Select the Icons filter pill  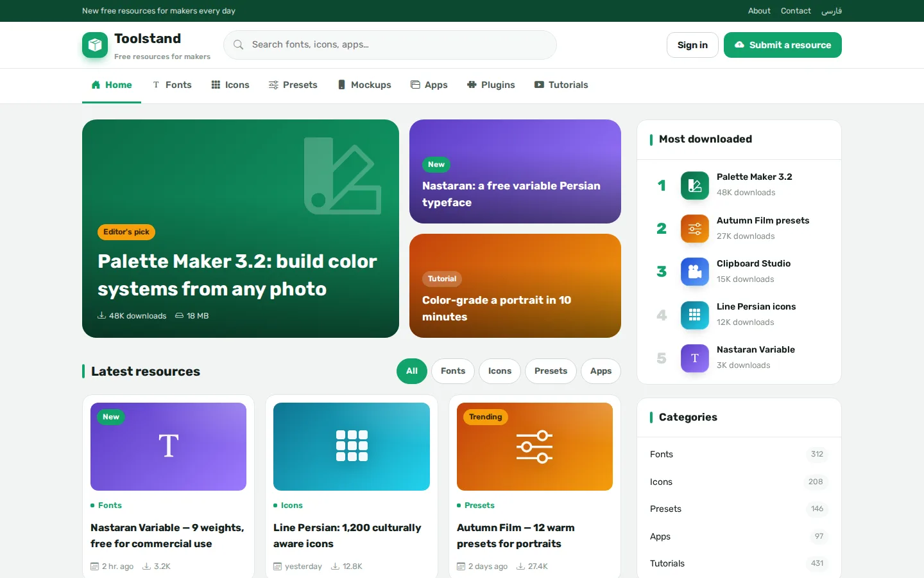pyautogui.click(x=500, y=371)
